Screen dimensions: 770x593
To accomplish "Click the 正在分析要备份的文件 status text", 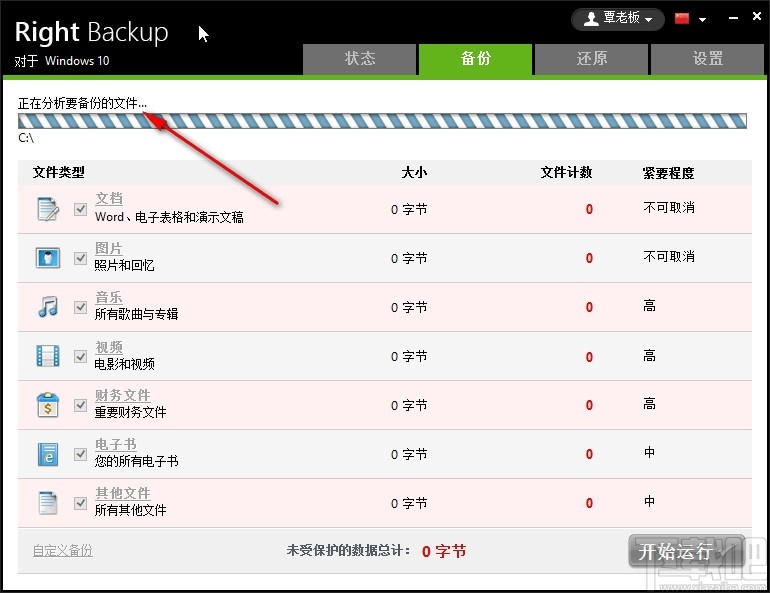I will (x=82, y=103).
